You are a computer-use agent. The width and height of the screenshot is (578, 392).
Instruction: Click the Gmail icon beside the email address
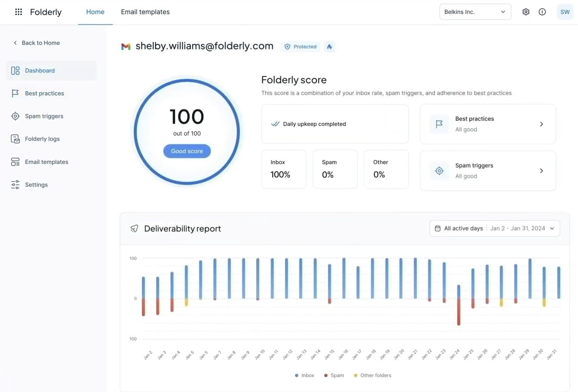tap(126, 46)
